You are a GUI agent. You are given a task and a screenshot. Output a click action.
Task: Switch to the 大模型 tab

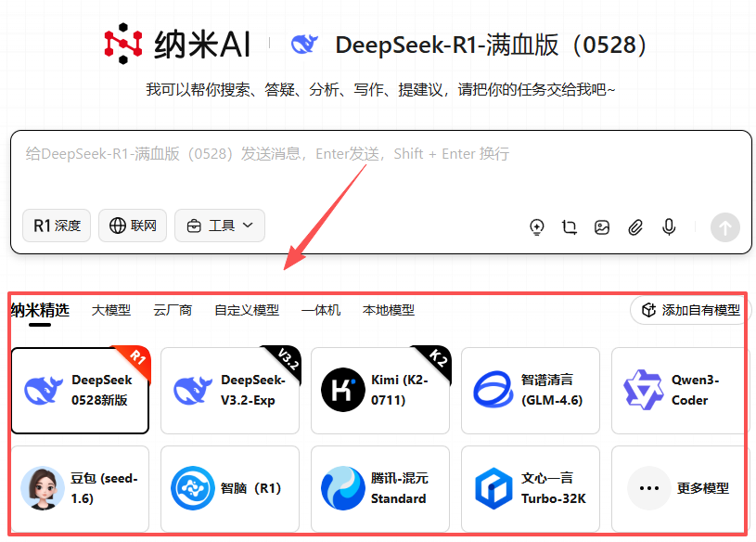tap(111, 310)
